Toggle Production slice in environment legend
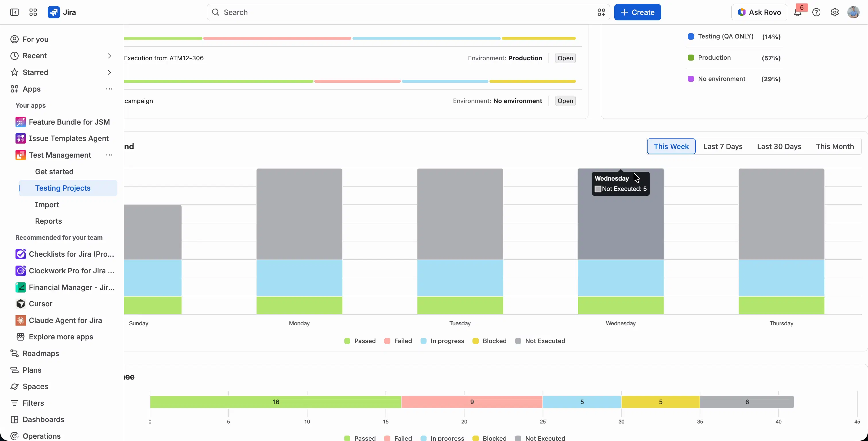 click(x=709, y=58)
